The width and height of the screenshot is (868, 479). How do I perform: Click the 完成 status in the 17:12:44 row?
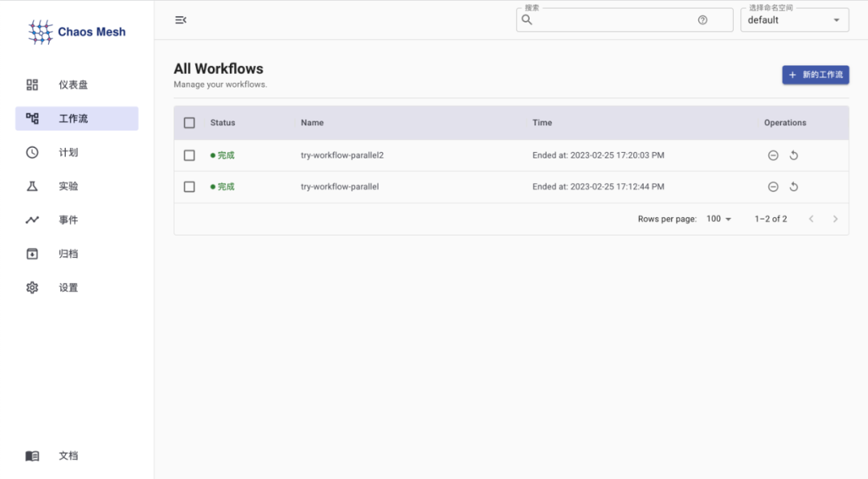click(x=223, y=187)
